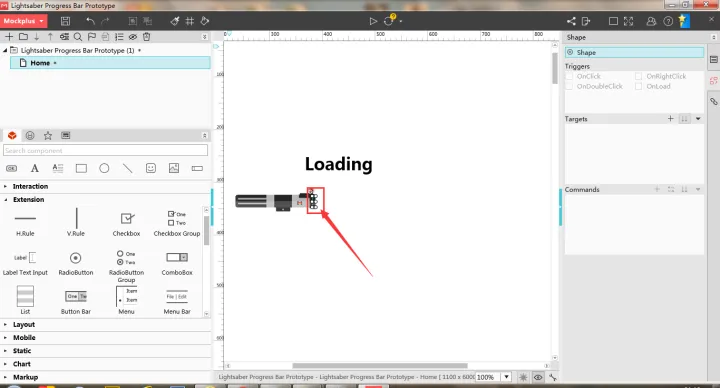The image size is (720, 388).
Task: Select the circle shape component
Action: click(104, 168)
